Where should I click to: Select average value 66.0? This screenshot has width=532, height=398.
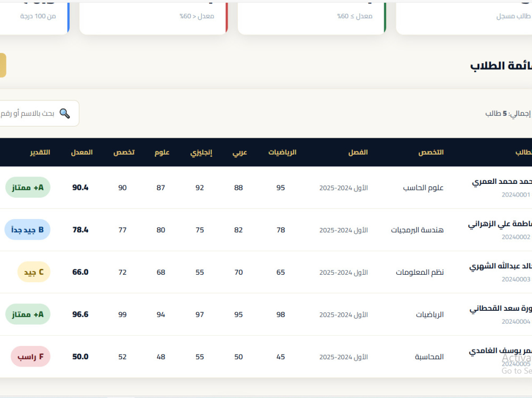[x=80, y=272]
